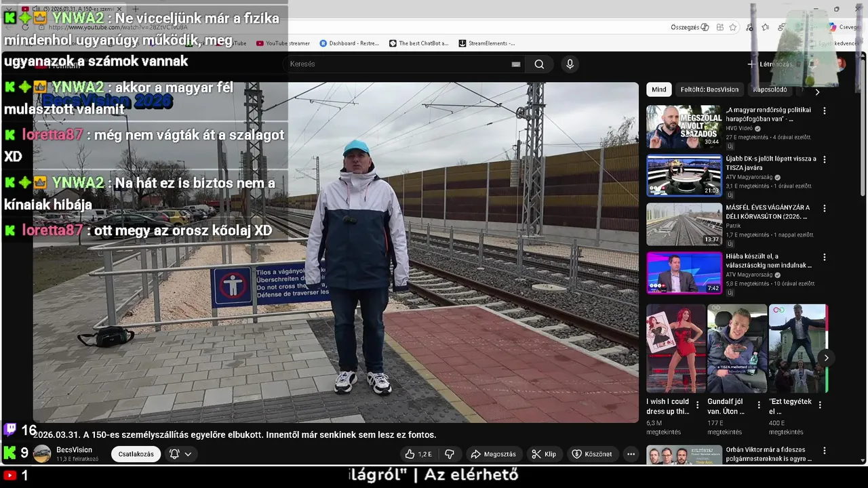Open the title "Újabb DK-s jelölt lépett vissza"
The width and height of the screenshot is (868, 488).
(771, 163)
